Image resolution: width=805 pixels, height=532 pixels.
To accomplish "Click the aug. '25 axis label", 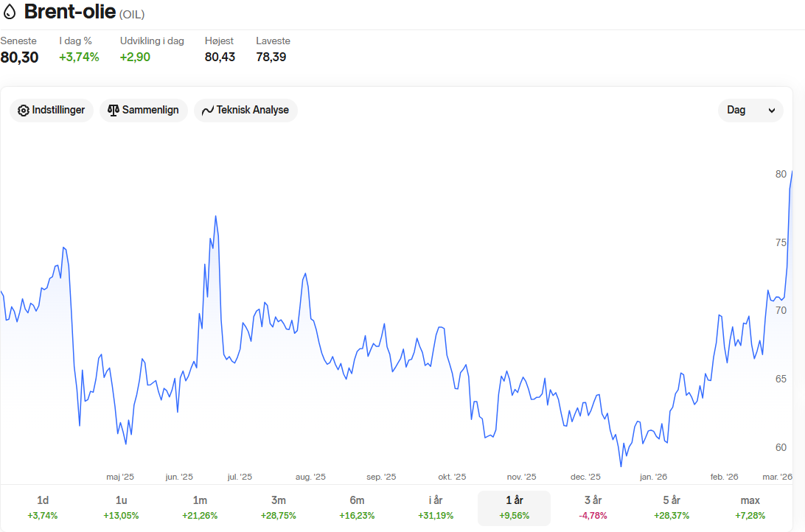I will click(x=310, y=477).
